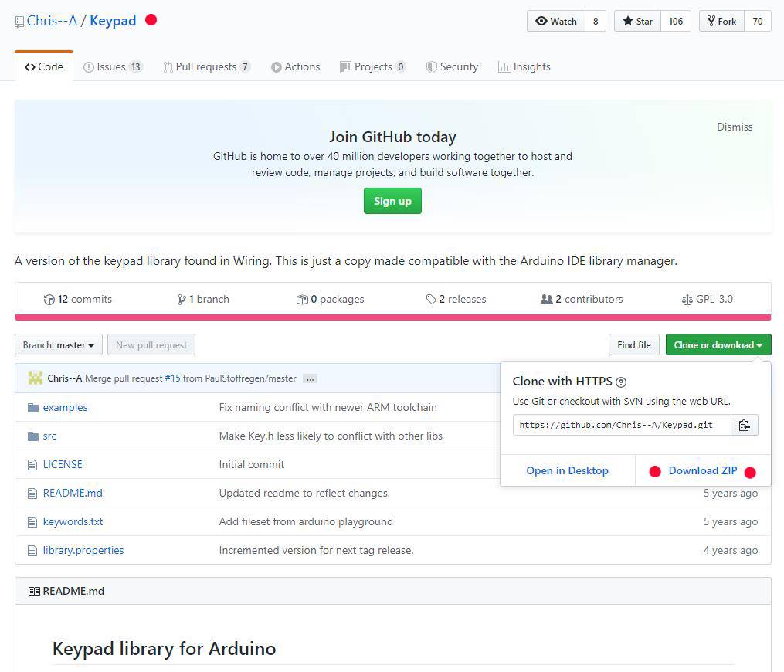The height and width of the screenshot is (672, 784).
Task: Open the examples folder
Action: click(x=65, y=408)
